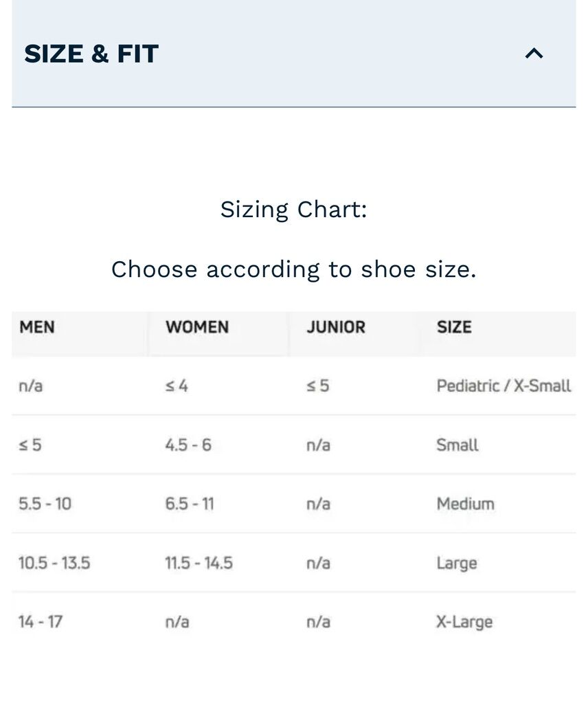Select the 'Choose according to shoe size' text
Viewport: 588px width, 701px height.
click(293, 269)
